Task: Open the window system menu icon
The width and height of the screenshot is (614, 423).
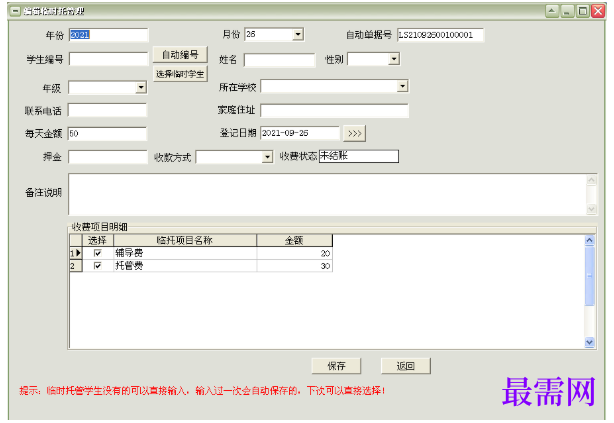Action: 15,11
